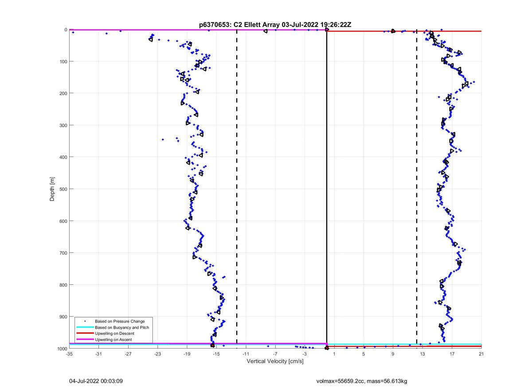Click the velocity tick label 17
Screen dimensions: 532x392
[x=452, y=354]
